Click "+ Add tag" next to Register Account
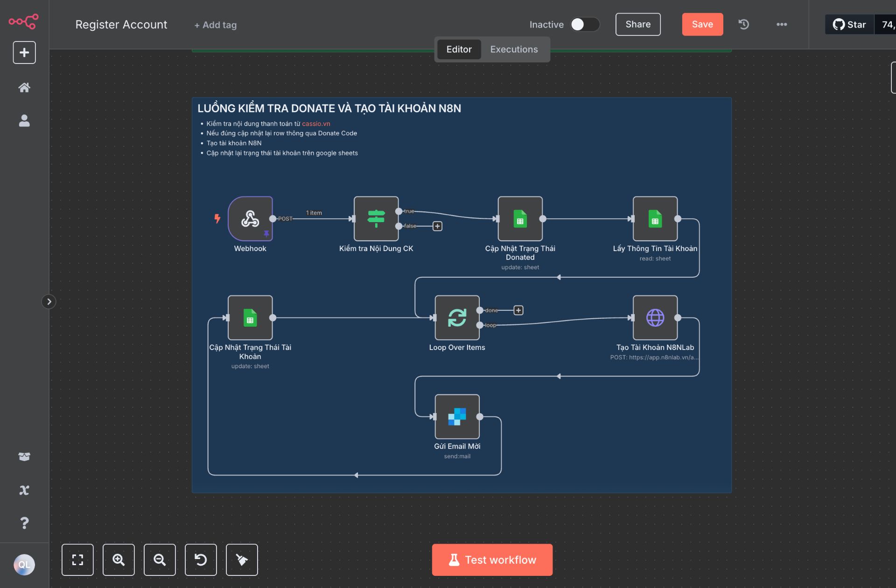The width and height of the screenshot is (896, 588). tap(215, 25)
